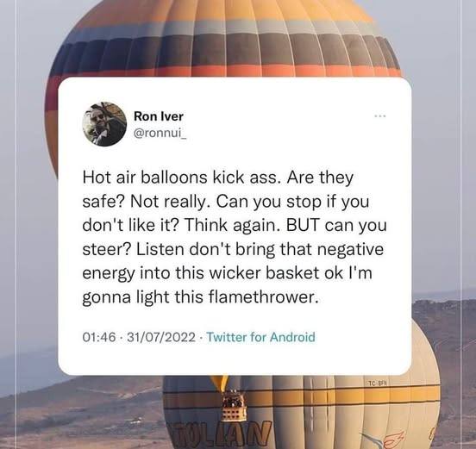Click the large striped balloon at top

point(225,38)
